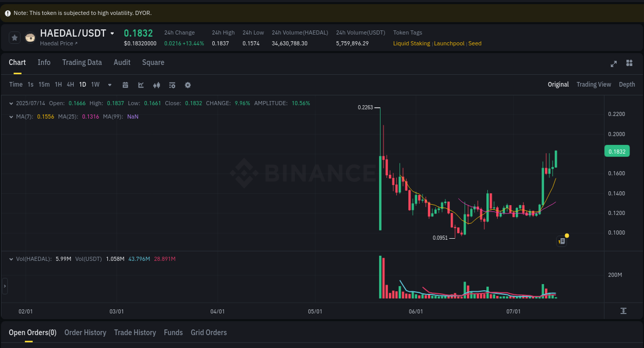
Task: Expand chart to fullscreen via arrows icon
Action: click(614, 63)
